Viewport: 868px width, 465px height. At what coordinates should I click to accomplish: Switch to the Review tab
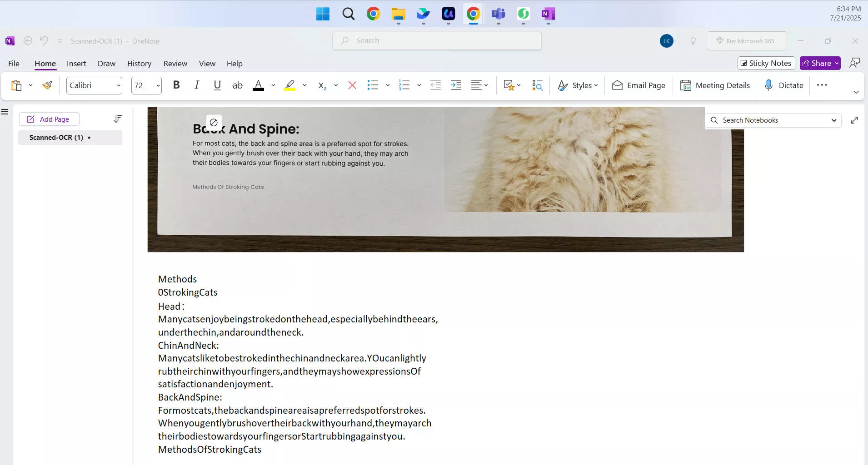point(175,64)
